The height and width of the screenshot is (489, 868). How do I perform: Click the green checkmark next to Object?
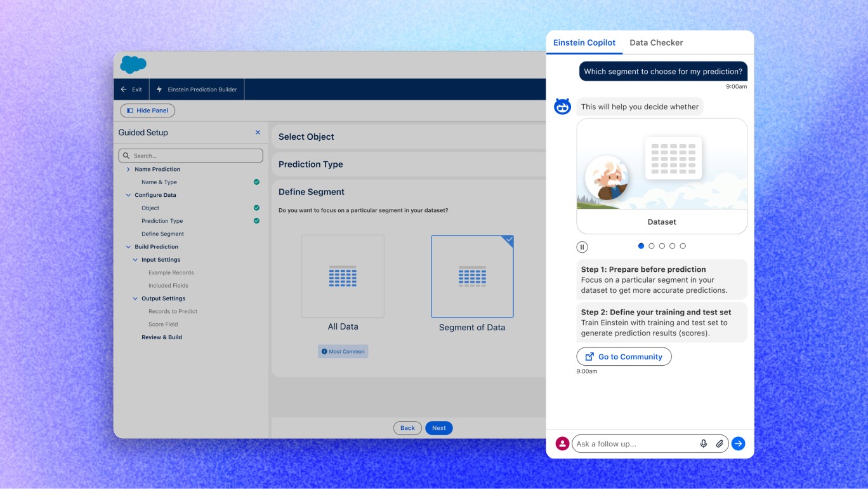coord(256,208)
